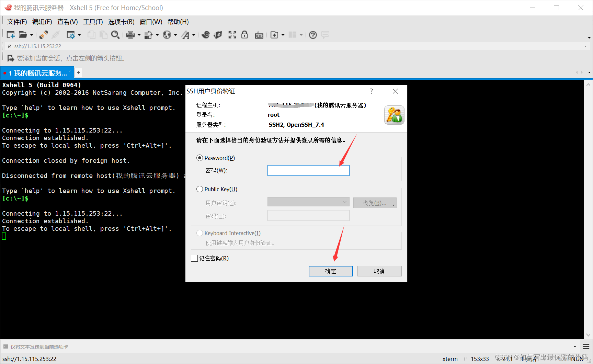Open the 查看(V) menu

click(x=67, y=22)
